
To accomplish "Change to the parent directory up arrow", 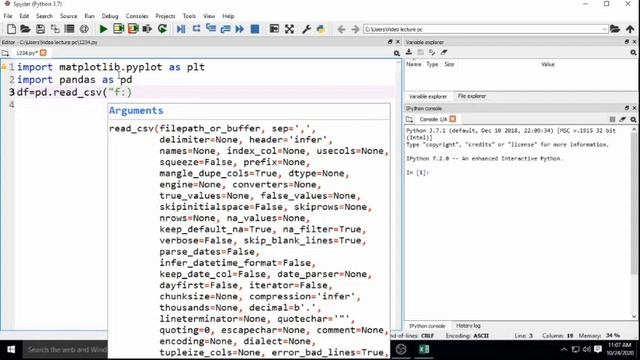I will coord(630,29).
